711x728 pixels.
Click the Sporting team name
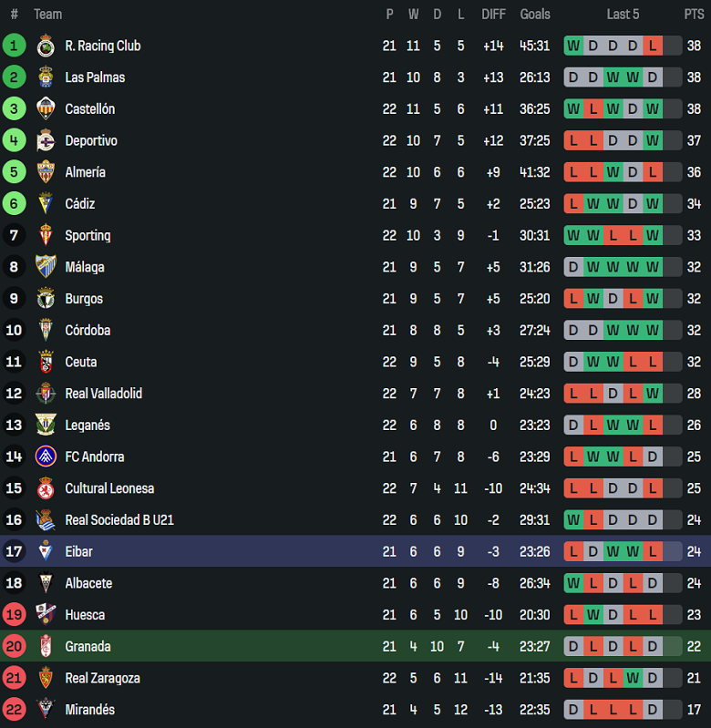click(x=88, y=235)
